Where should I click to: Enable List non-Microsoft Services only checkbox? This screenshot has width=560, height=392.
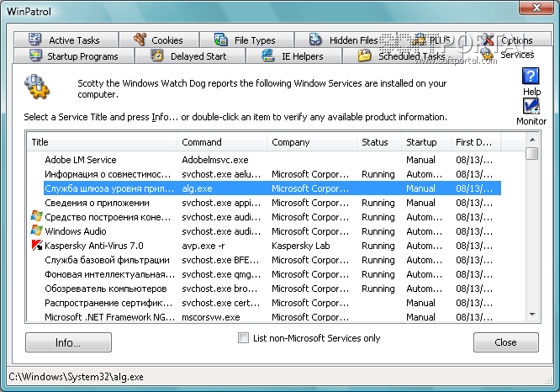click(x=243, y=337)
